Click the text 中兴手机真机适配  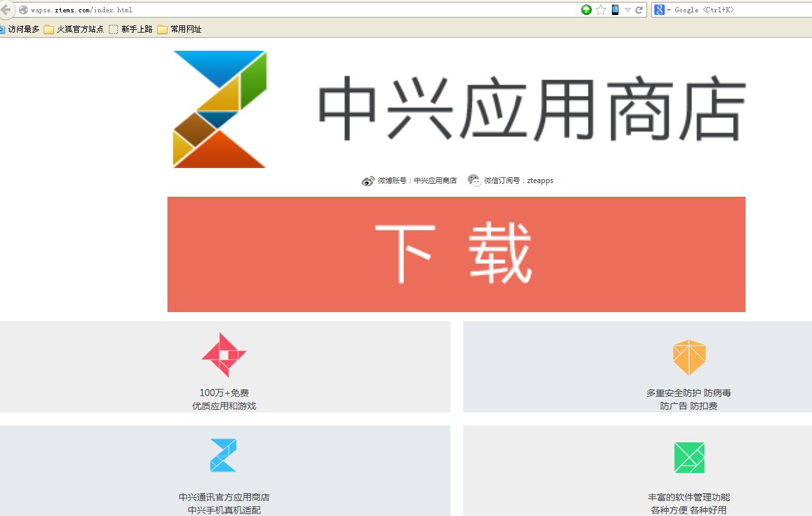[224, 510]
